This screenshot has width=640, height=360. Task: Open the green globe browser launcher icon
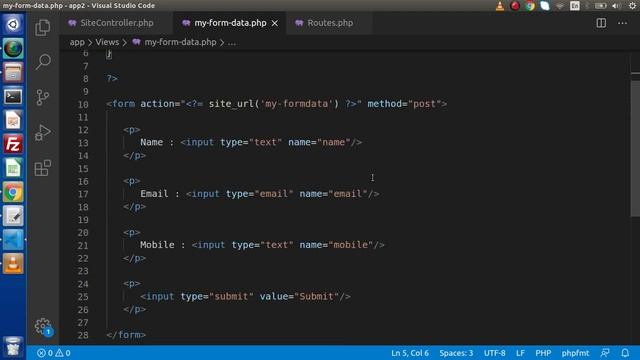(13, 48)
